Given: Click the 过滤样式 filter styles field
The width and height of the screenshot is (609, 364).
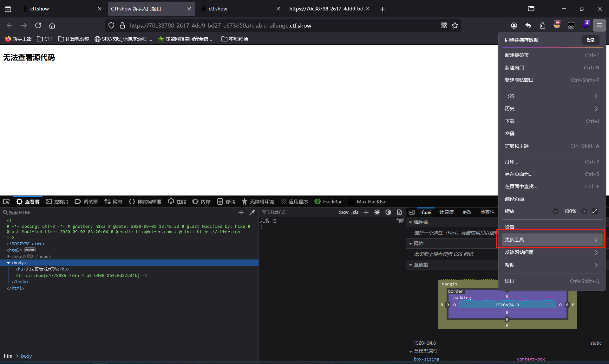Looking at the screenshot, I should click(x=298, y=212).
